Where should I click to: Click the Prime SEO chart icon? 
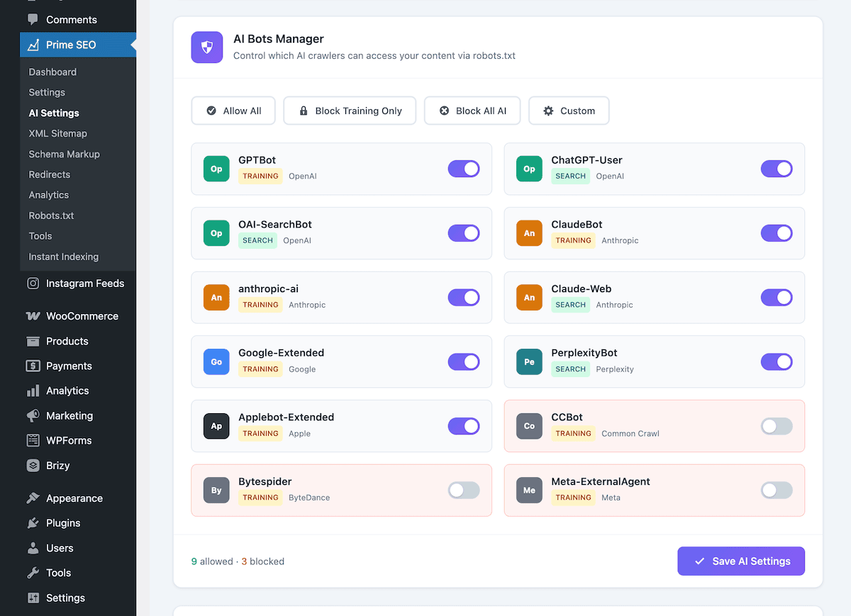click(33, 45)
